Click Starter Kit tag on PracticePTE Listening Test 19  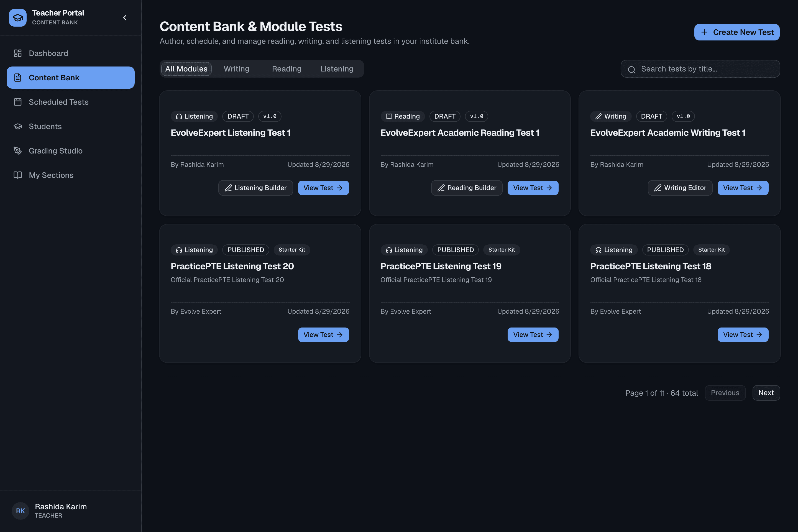point(502,250)
